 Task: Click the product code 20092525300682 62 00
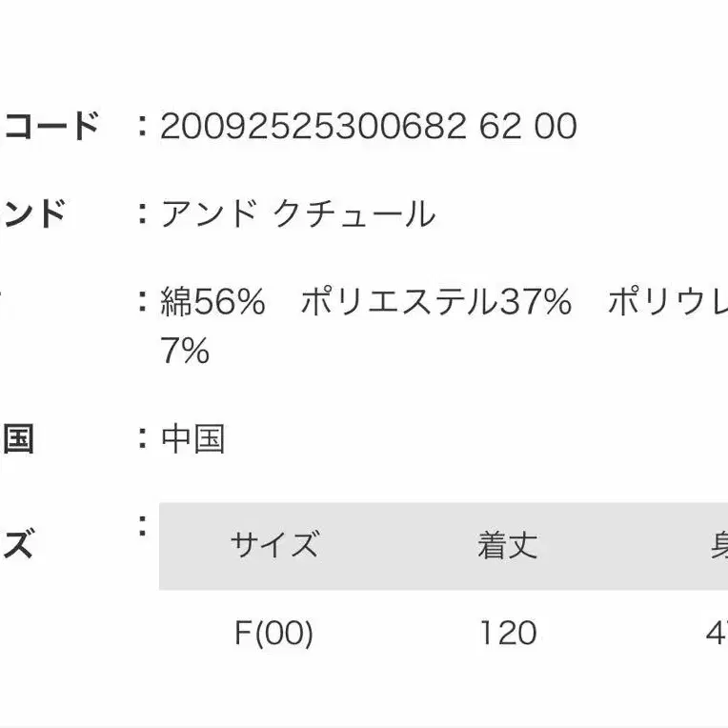369,128
